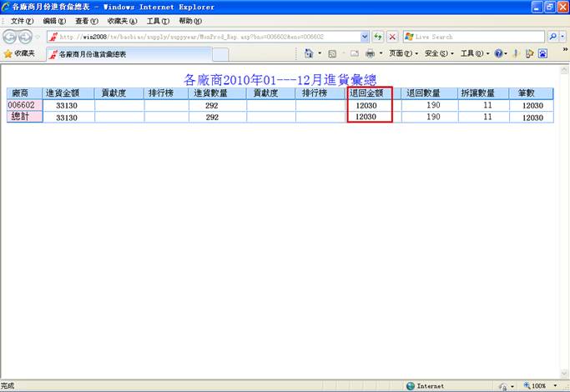
Task: Open the 文件(F) menu
Action: pyautogui.click(x=22, y=21)
